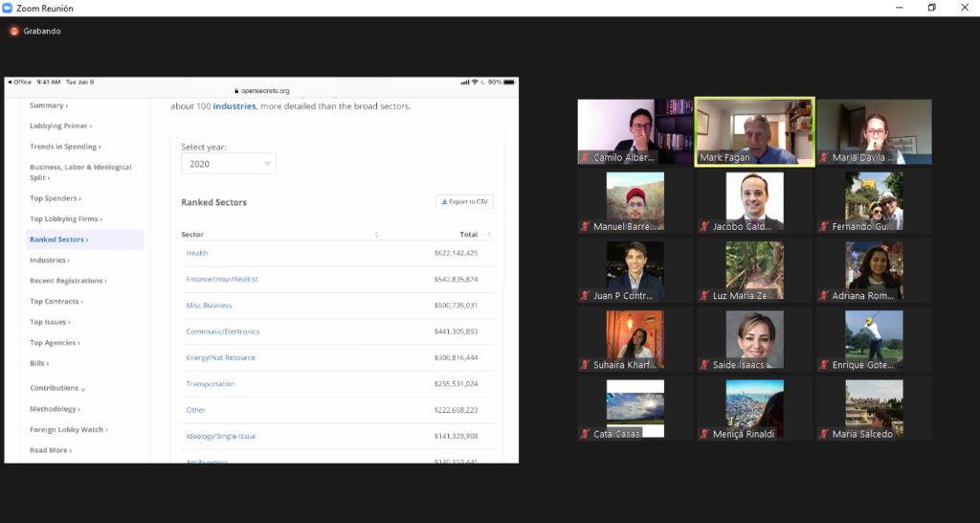Screen dimensions: 980x523
Task: Click the Zoom app icon in title bar
Action: (x=7, y=8)
